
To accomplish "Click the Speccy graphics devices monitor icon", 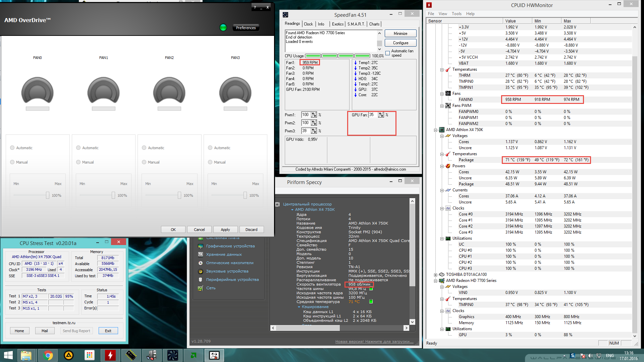I will click(x=201, y=246).
